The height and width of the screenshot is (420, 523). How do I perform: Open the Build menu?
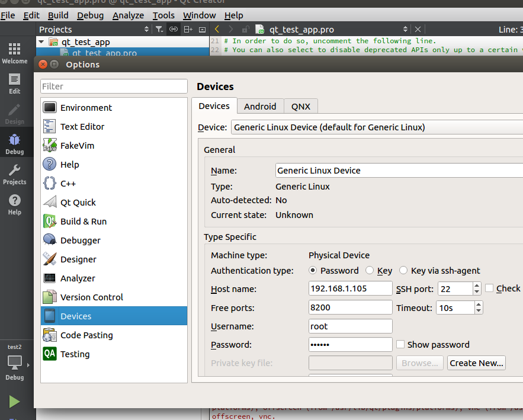point(58,15)
